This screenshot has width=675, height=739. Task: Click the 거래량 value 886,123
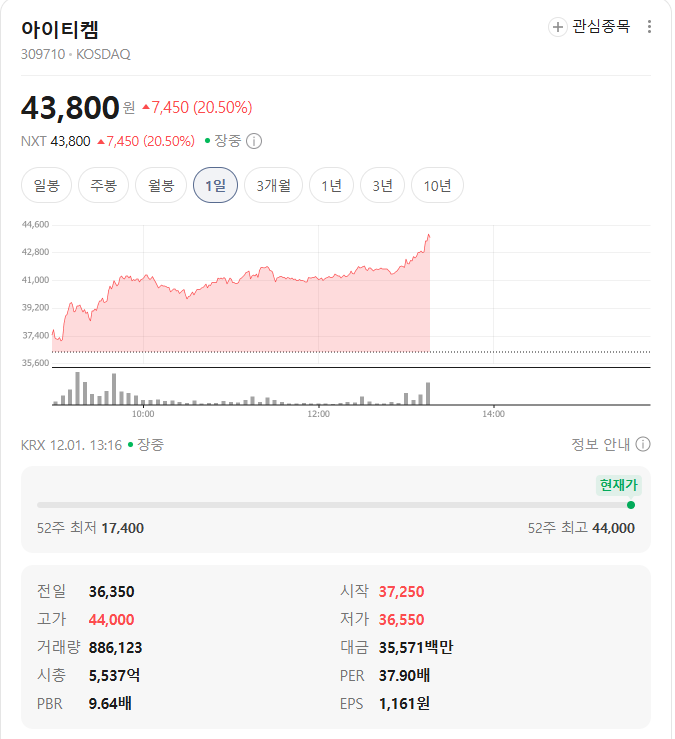click(x=115, y=648)
